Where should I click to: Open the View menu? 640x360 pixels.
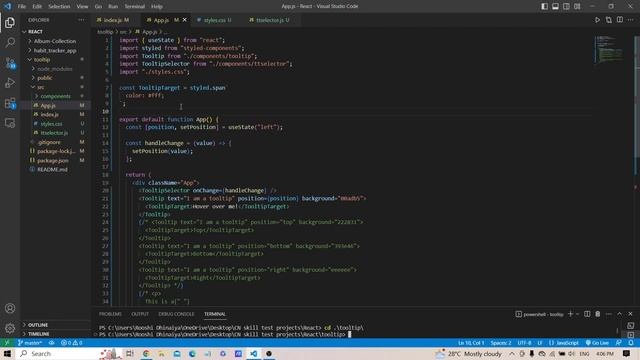pyautogui.click(x=82, y=7)
